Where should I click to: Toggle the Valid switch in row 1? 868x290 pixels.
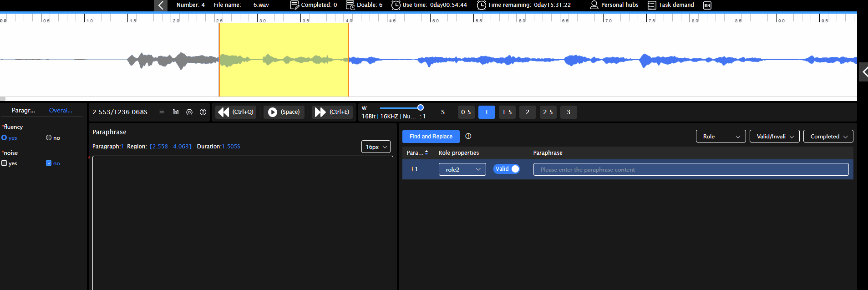[507, 169]
